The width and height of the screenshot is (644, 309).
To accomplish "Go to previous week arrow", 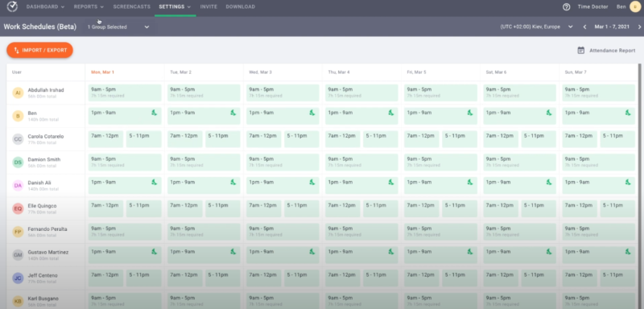I will 585,27.
